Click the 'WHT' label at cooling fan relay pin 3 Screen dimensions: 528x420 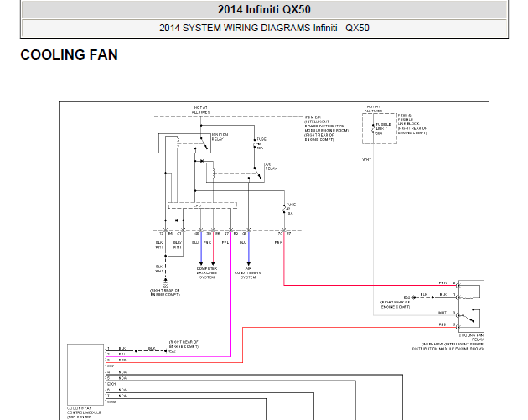coord(443,313)
